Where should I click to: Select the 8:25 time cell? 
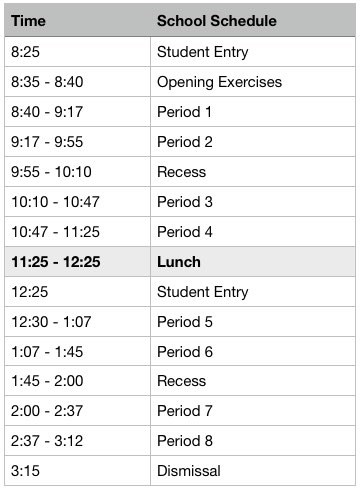coord(77,52)
